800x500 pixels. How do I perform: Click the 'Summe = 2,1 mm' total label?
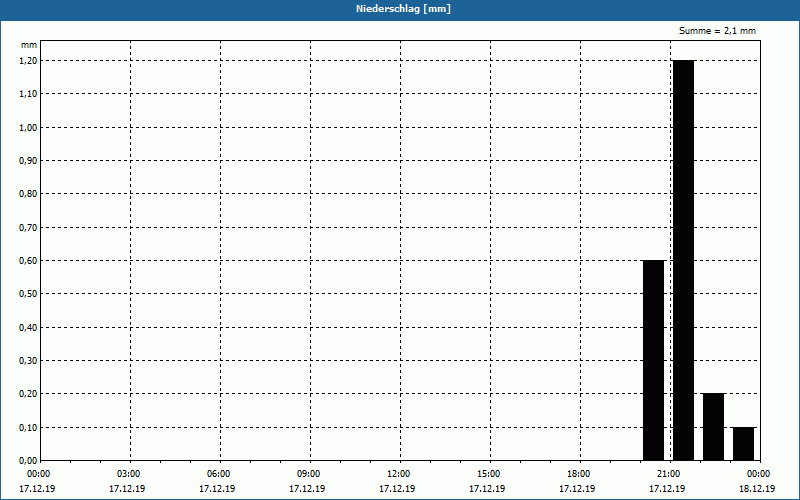click(x=717, y=31)
